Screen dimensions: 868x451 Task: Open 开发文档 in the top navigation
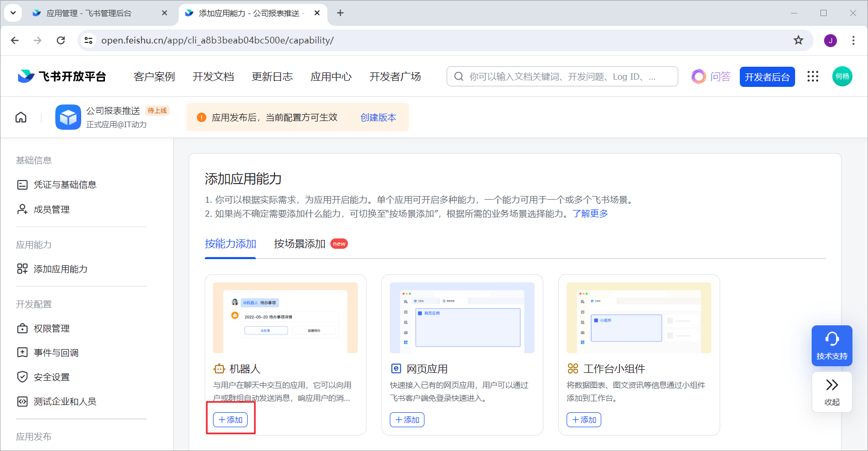213,77
